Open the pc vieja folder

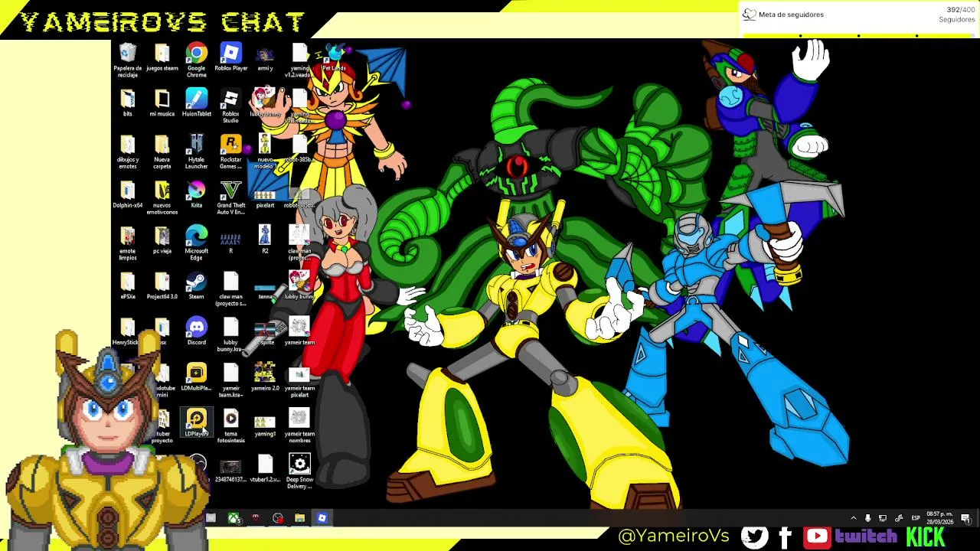[162, 241]
